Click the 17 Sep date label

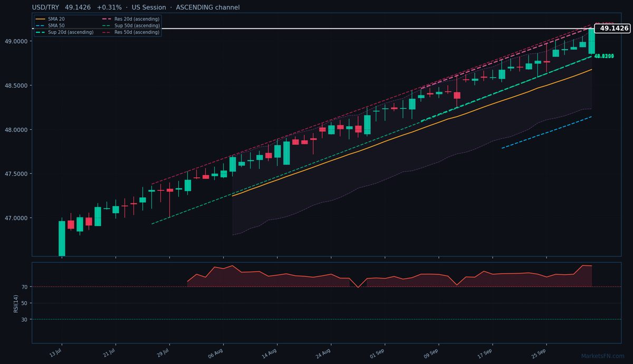point(485,352)
